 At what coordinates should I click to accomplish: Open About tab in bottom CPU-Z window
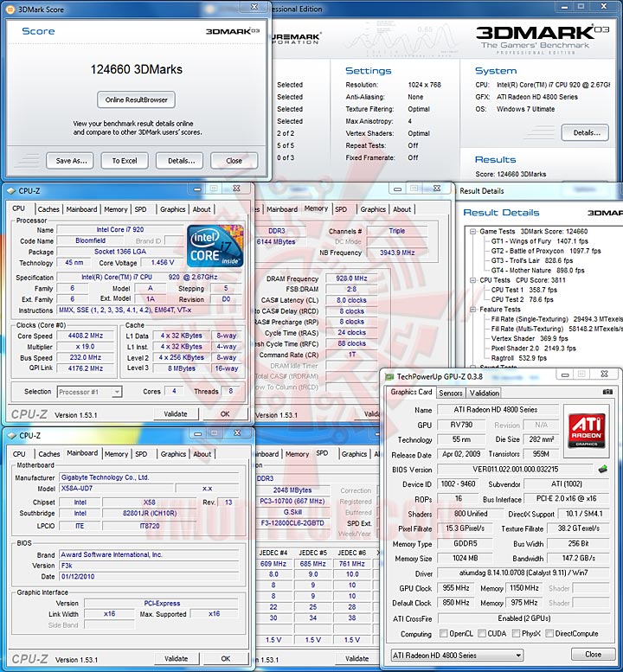(x=202, y=454)
